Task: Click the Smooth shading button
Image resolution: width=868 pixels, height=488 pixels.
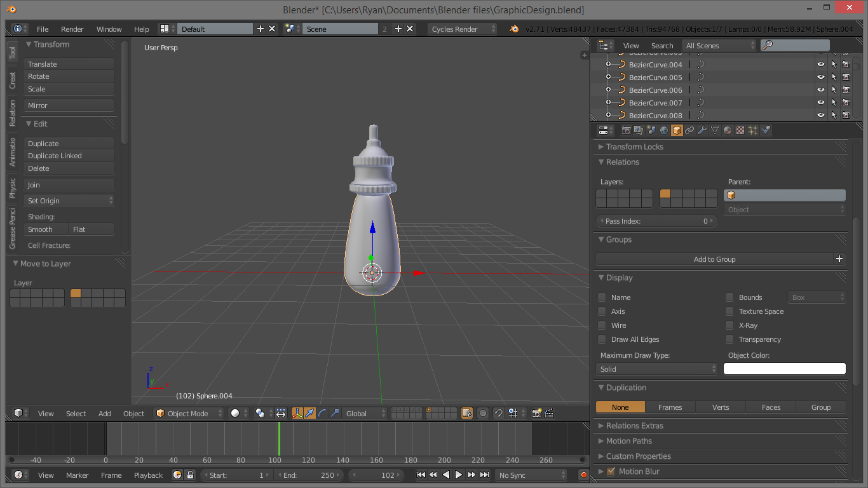Action: (x=46, y=229)
